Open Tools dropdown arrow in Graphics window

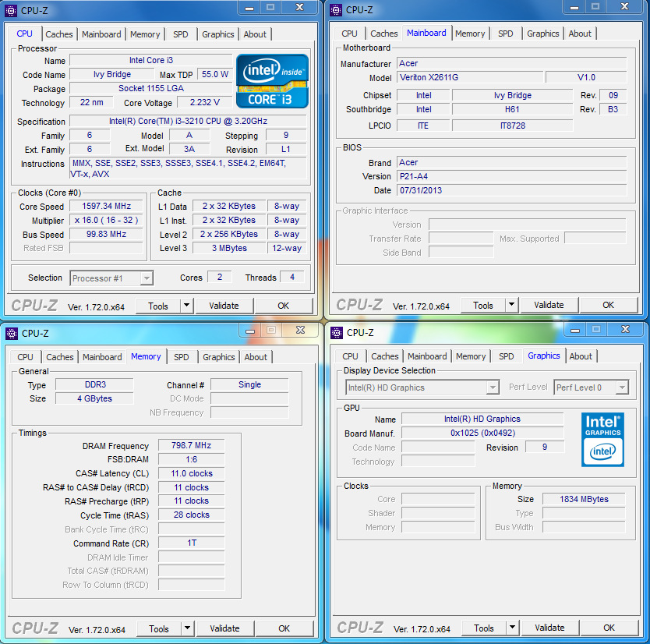click(x=512, y=628)
